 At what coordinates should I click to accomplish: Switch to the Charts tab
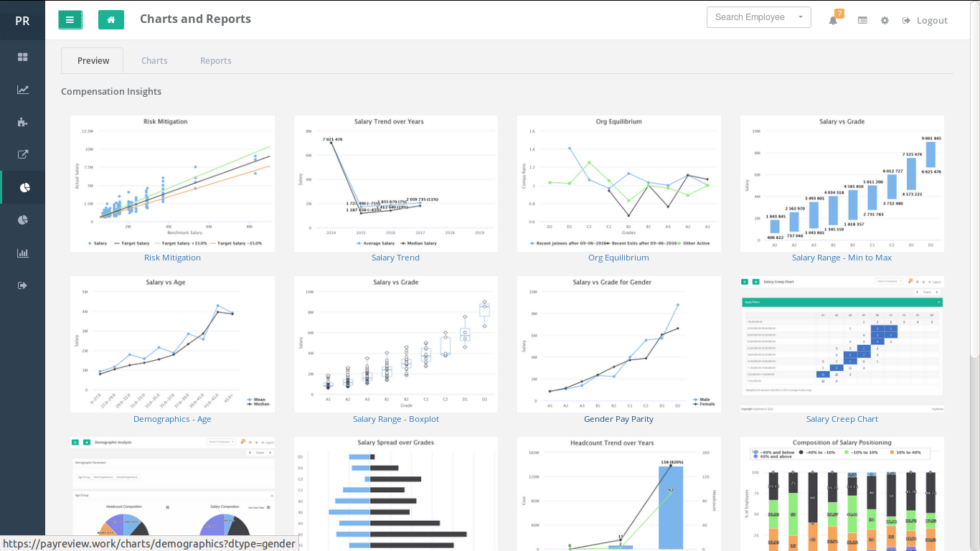(154, 61)
